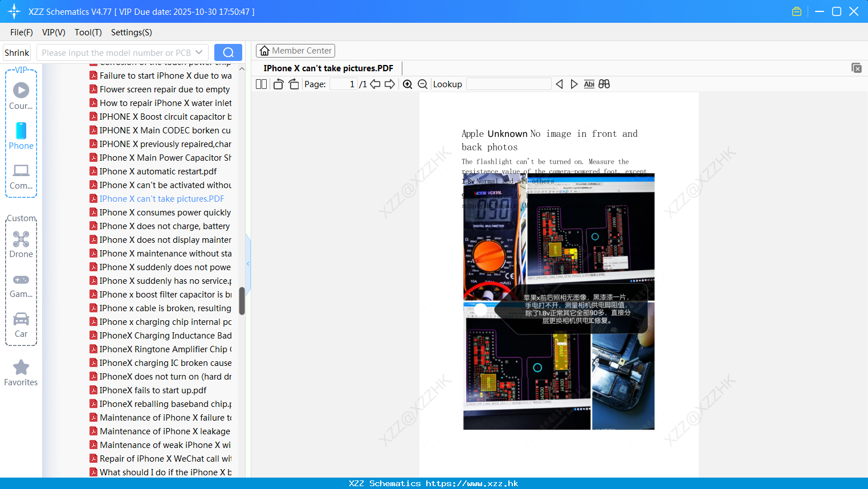Toggle the two-page view icon
868x489 pixels.
tap(262, 84)
